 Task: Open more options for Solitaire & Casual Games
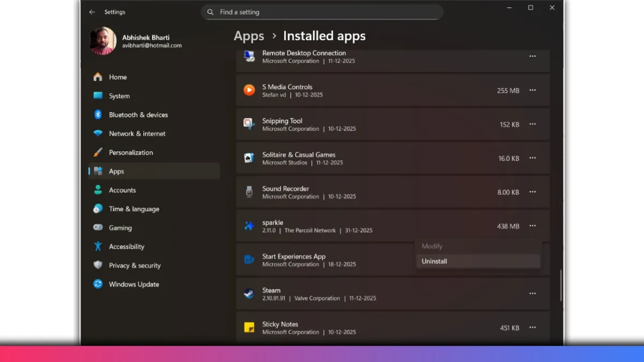click(532, 158)
